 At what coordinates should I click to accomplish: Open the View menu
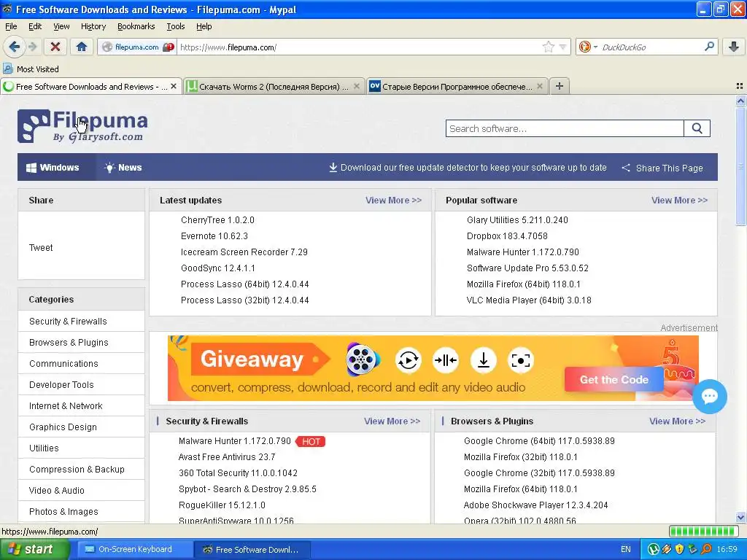61,26
